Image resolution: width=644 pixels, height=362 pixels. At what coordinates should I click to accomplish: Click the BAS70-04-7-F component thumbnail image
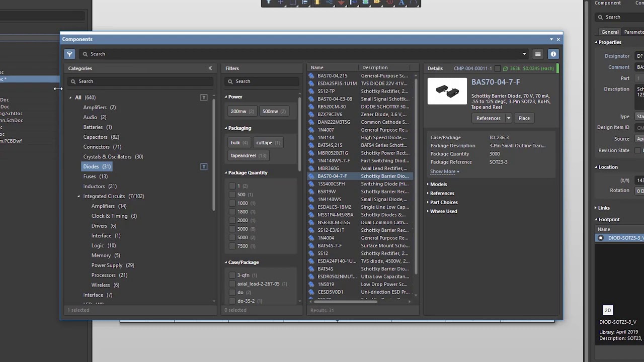coord(447,92)
